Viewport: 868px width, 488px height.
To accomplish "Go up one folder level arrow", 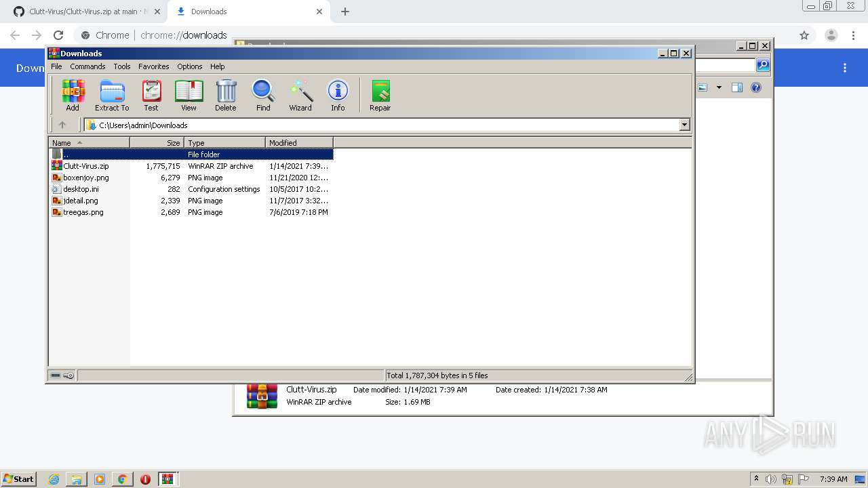I will (x=62, y=125).
